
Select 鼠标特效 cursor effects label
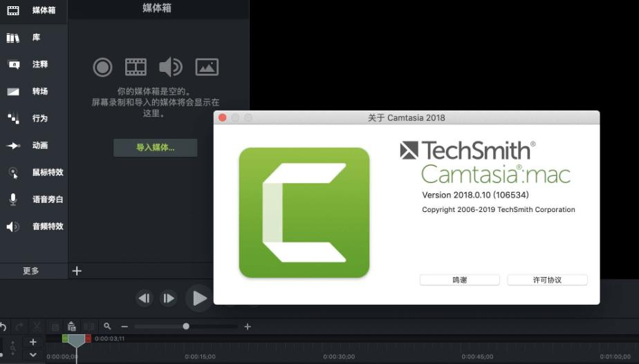[48, 172]
